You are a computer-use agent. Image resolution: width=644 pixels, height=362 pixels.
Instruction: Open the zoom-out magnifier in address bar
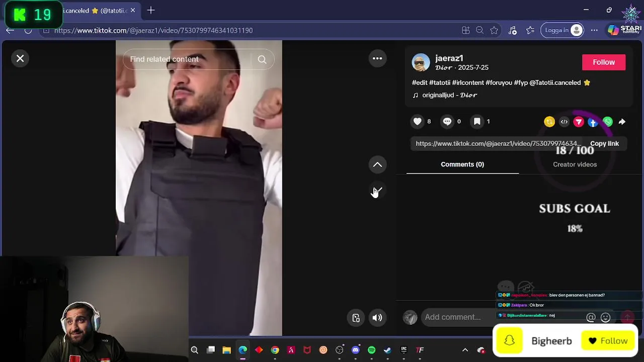[x=480, y=30]
